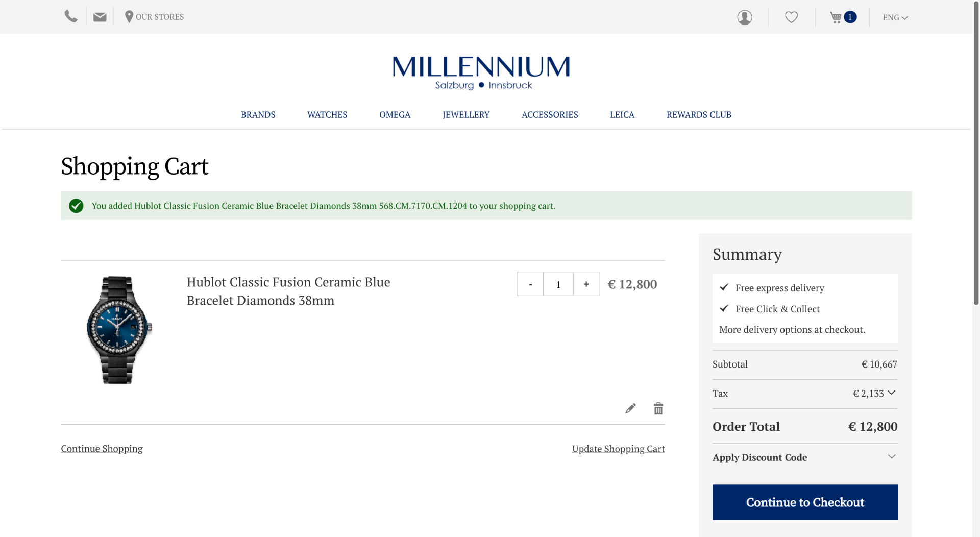The height and width of the screenshot is (537, 980).
Task: Open the Our Stores location link
Action: coord(154,17)
